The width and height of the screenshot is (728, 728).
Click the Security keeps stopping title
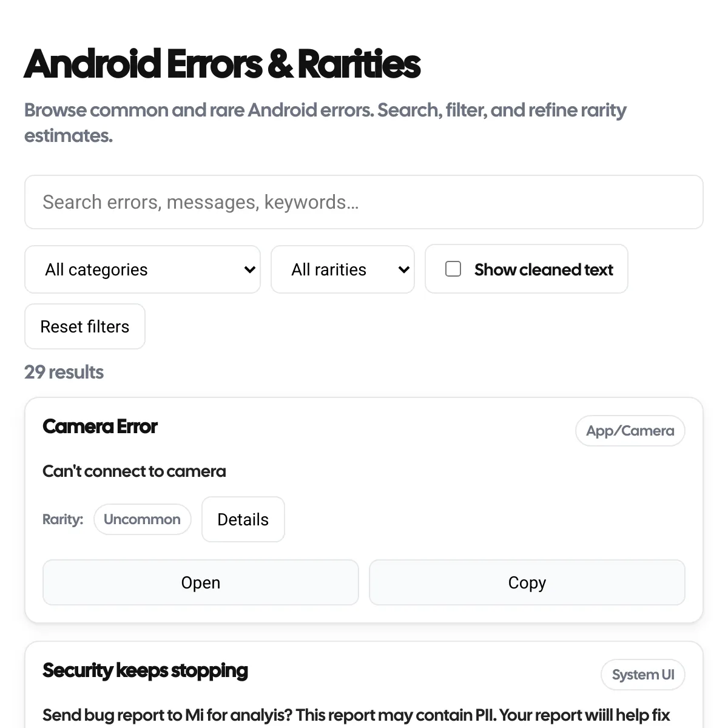(145, 670)
